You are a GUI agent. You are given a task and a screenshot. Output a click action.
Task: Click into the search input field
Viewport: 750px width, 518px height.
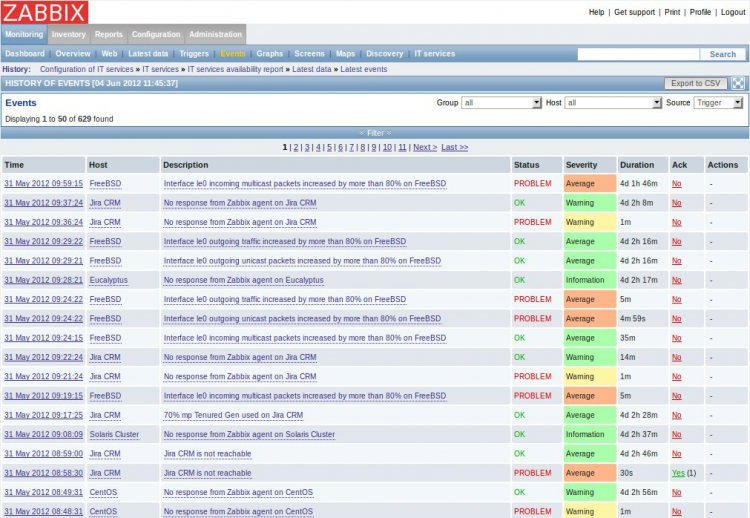(x=637, y=54)
